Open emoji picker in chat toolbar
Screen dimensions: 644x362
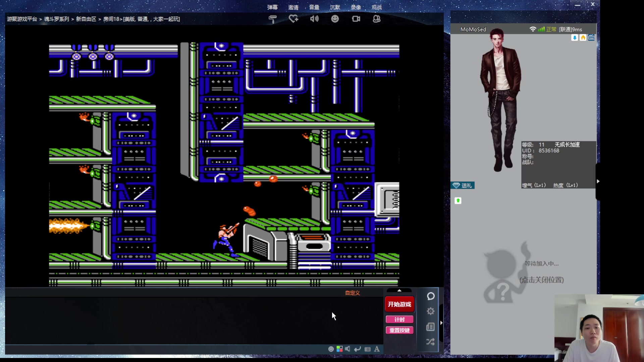[x=331, y=349]
